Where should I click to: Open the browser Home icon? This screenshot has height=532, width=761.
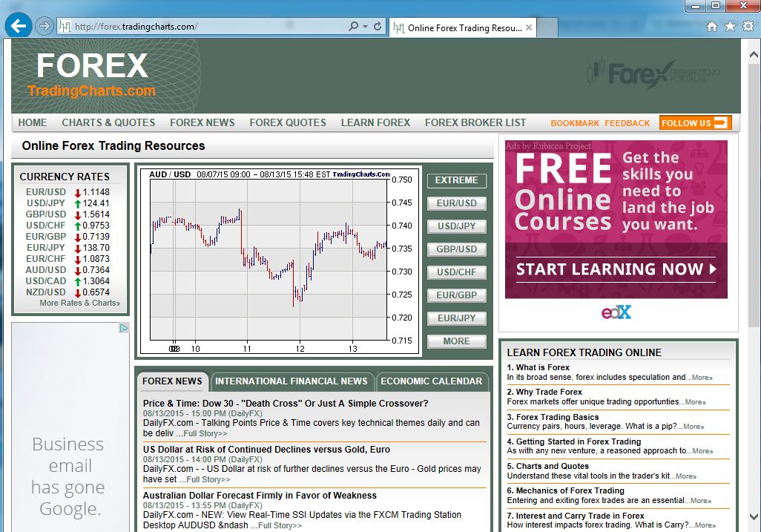(712, 26)
